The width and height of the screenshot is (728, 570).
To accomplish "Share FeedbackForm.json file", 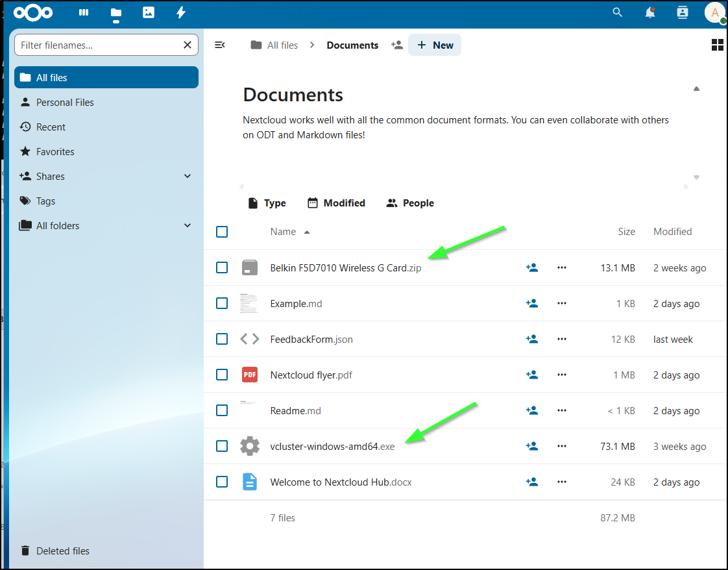I will coord(532,339).
